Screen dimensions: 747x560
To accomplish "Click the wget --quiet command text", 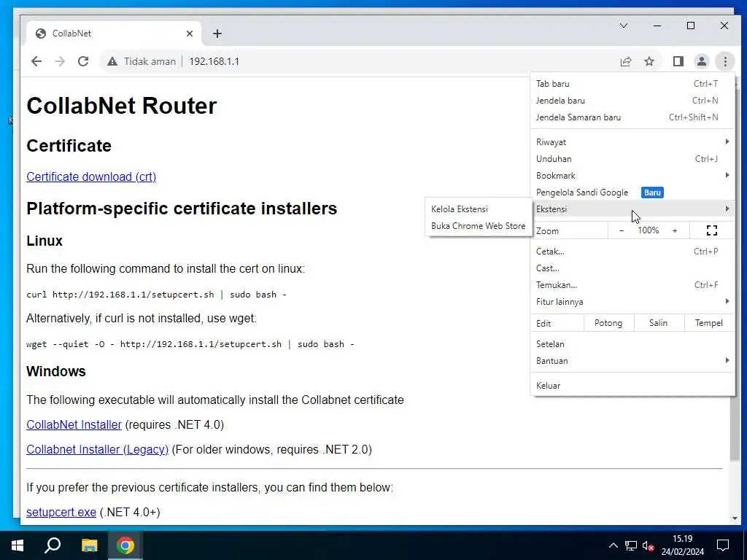I will tap(190, 344).
